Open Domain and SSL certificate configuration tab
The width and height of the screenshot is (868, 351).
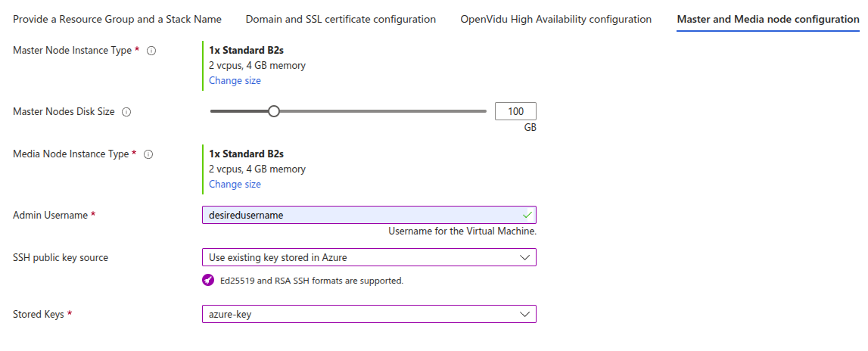341,20
